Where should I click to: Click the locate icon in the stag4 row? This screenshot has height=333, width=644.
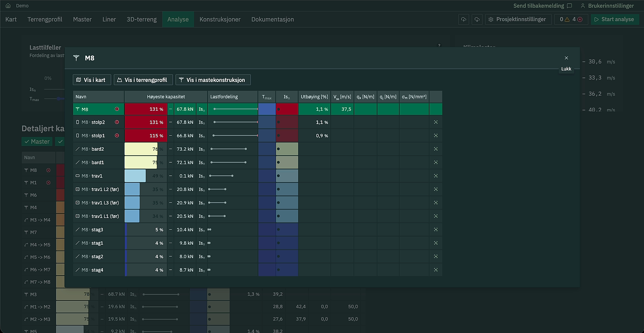point(436,270)
